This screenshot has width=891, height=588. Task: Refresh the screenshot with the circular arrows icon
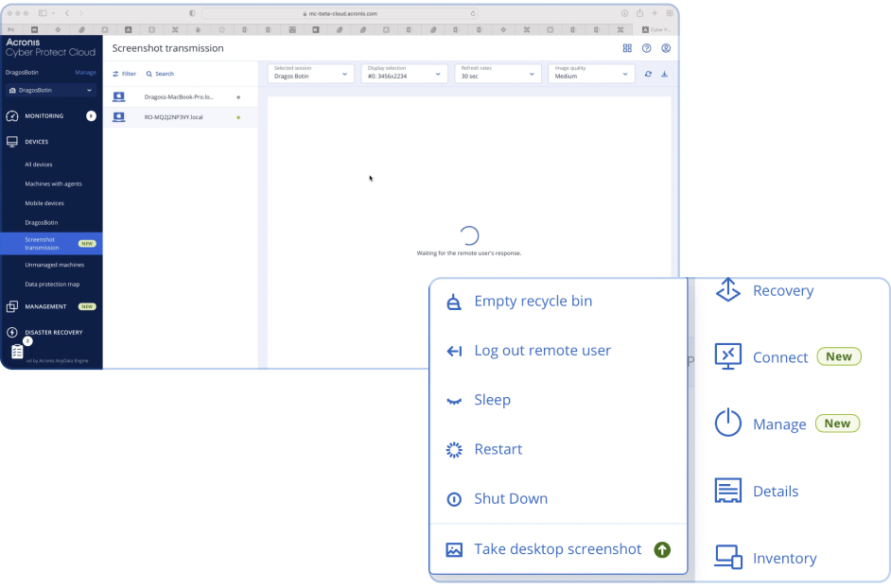(648, 74)
